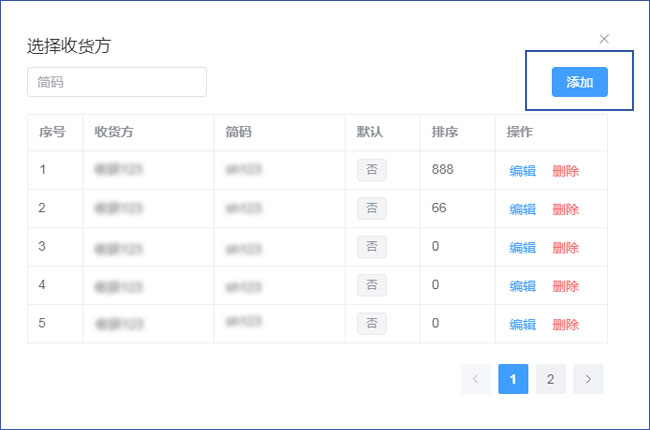The image size is (650, 430).
Task: Click 编辑 for row number 3
Action: [x=522, y=247]
